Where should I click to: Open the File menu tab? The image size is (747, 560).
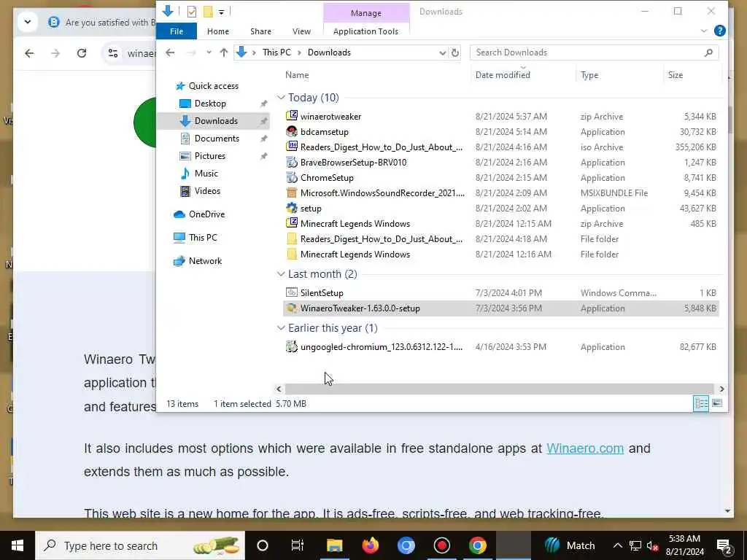177,31
